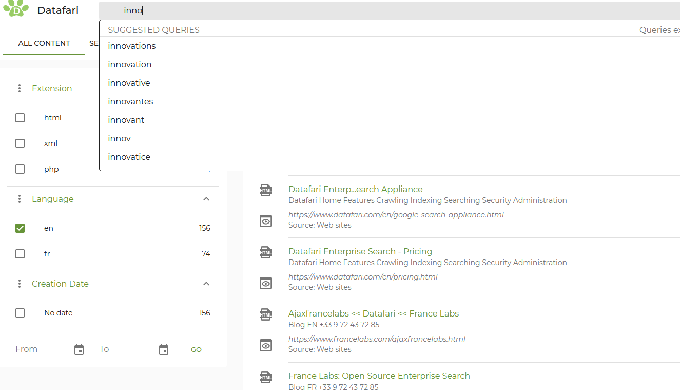
Task: Open the francelabs.com ajaxfrancelabs URL link
Action: coord(376,339)
